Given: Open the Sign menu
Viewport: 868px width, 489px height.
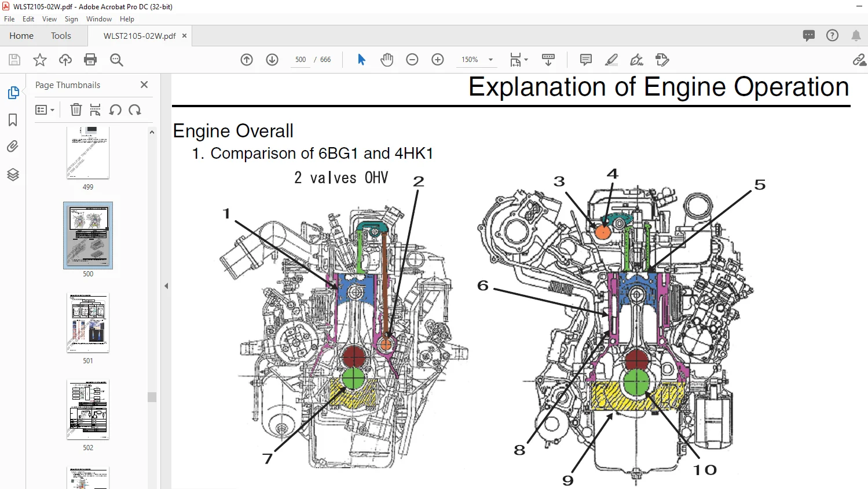Looking at the screenshot, I should 71,19.
